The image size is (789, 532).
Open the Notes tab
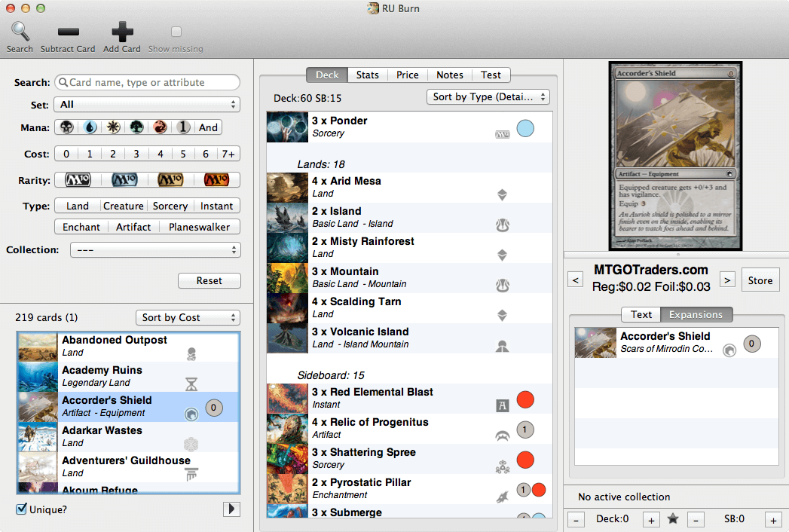[450, 75]
